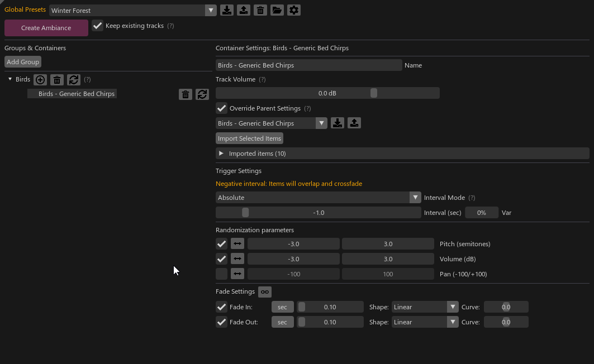The width and height of the screenshot is (594, 364).
Task: Click the Global Presets label
Action: point(25,9)
